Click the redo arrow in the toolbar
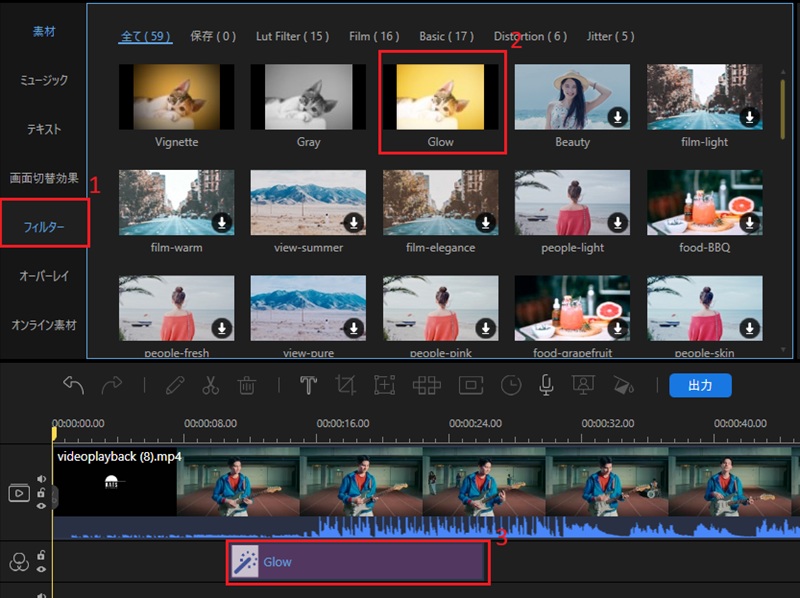800x598 pixels. click(112, 385)
